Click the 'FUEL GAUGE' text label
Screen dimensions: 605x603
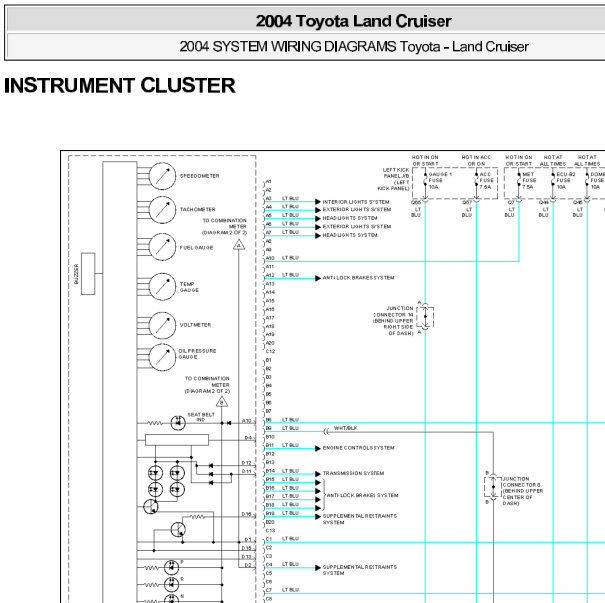click(x=196, y=248)
